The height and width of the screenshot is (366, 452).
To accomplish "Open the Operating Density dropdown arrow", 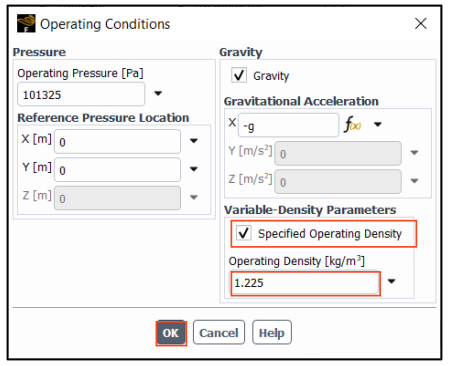I will pyautogui.click(x=392, y=281).
